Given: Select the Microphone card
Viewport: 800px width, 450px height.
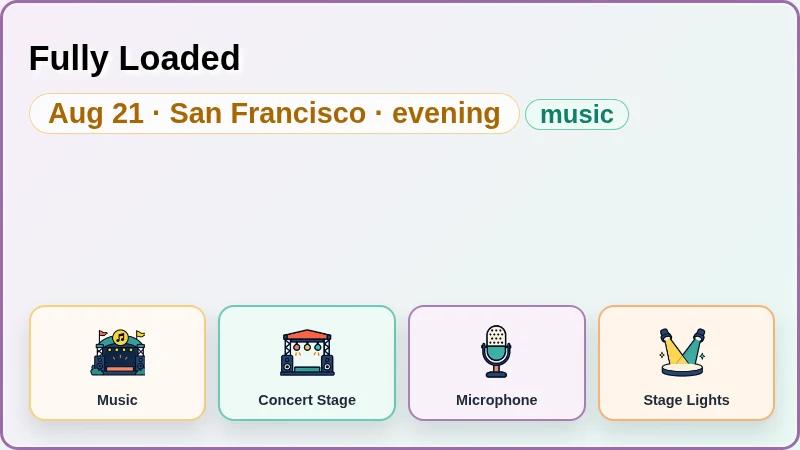Looking at the screenshot, I should [x=497, y=363].
